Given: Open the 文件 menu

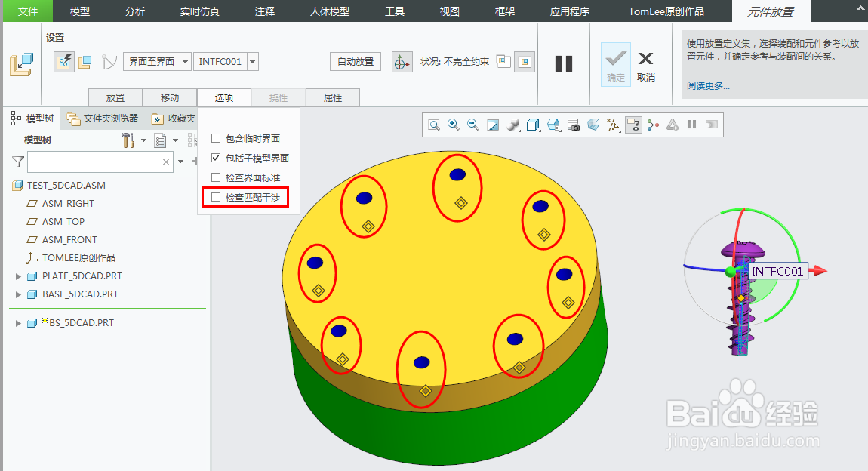Looking at the screenshot, I should click(x=28, y=11).
